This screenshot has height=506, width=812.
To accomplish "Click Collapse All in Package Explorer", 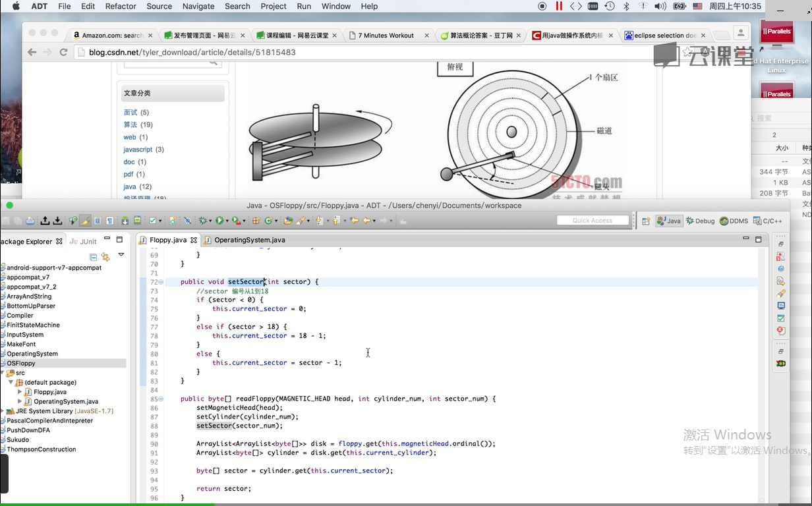I will (x=93, y=257).
